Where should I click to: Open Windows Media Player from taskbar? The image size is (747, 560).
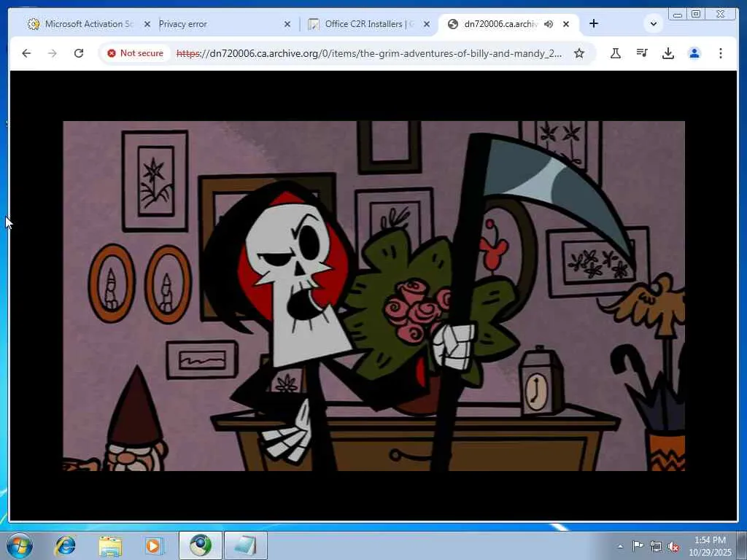point(155,545)
